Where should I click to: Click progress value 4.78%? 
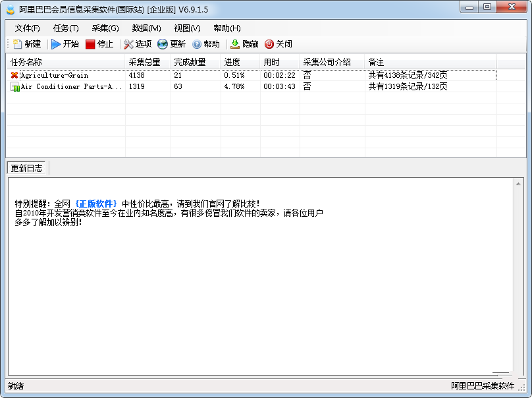[234, 86]
